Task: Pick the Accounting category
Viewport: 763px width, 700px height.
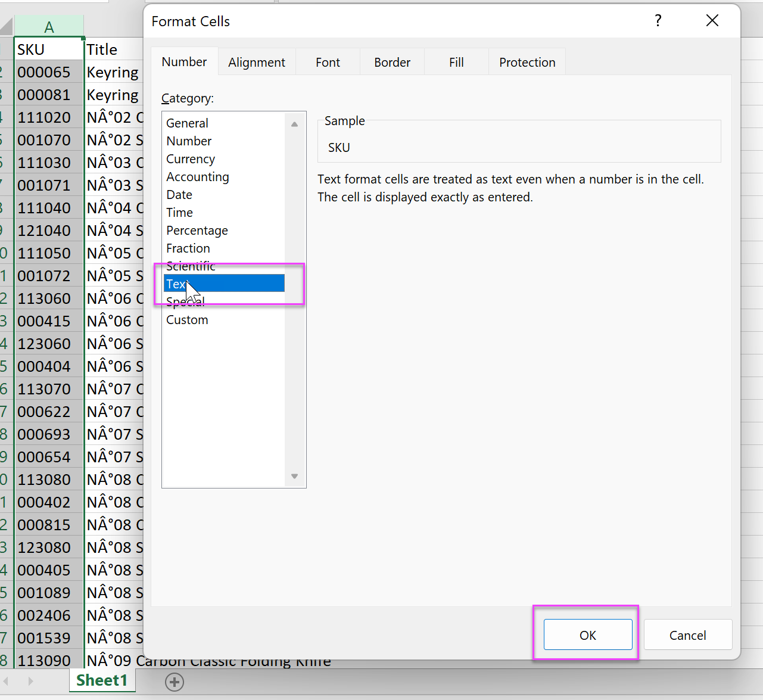Action: click(197, 177)
